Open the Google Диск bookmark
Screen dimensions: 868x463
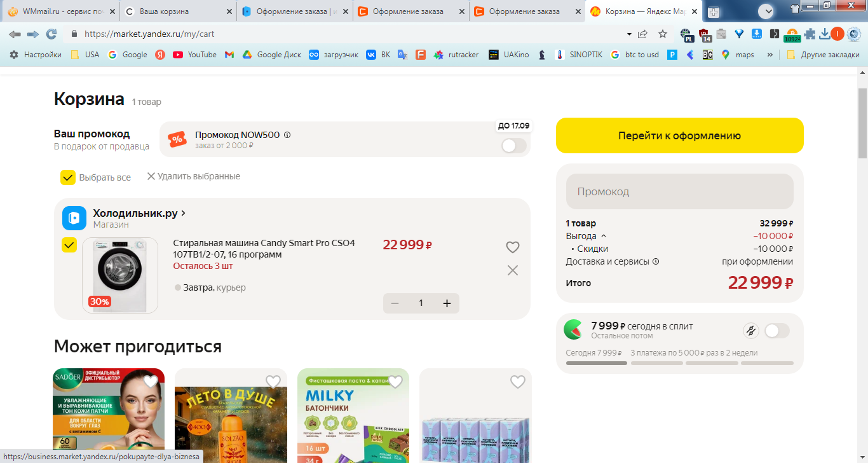(x=272, y=55)
